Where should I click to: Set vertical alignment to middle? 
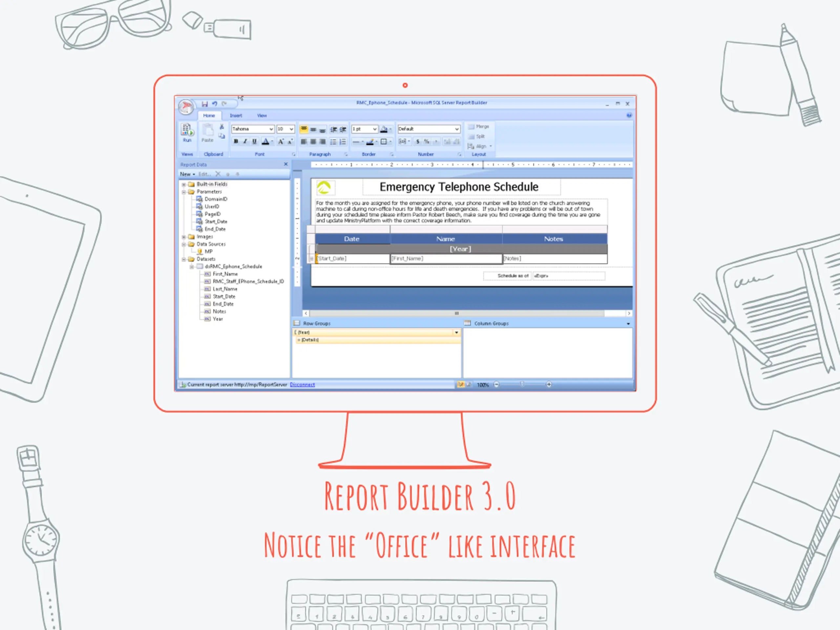coord(313,130)
